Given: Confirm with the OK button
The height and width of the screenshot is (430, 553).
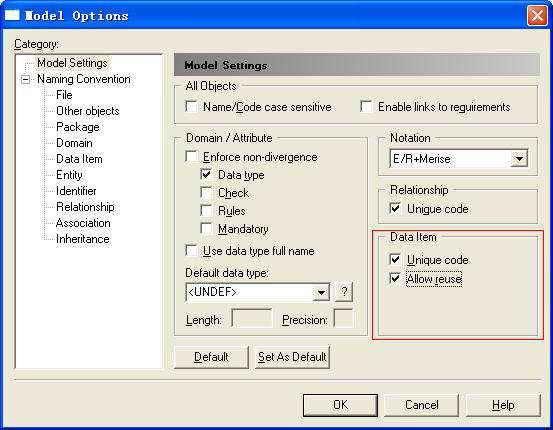Looking at the screenshot, I should pyautogui.click(x=340, y=405).
